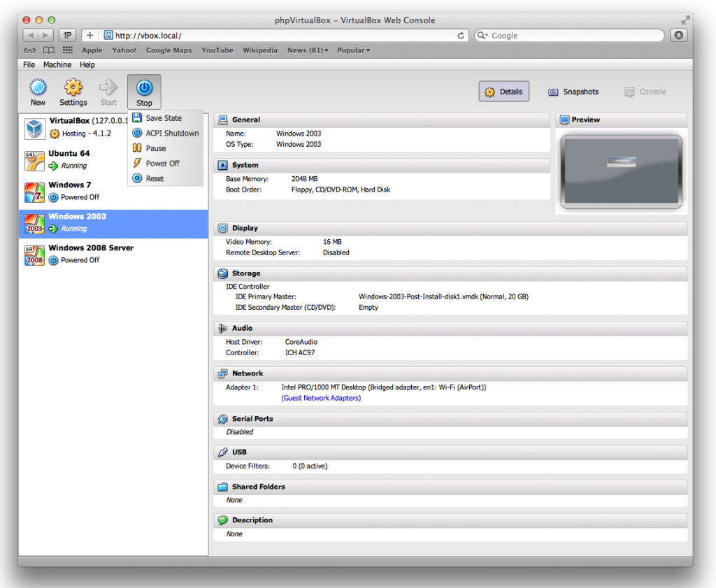Open the Guest Network Adapters link
This screenshot has width=716, height=588.
[321, 397]
